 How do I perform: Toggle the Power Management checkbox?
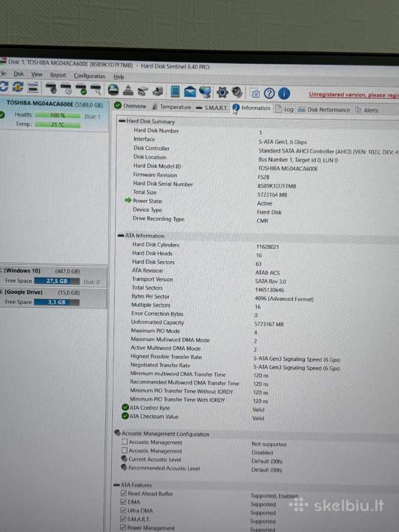(x=124, y=528)
